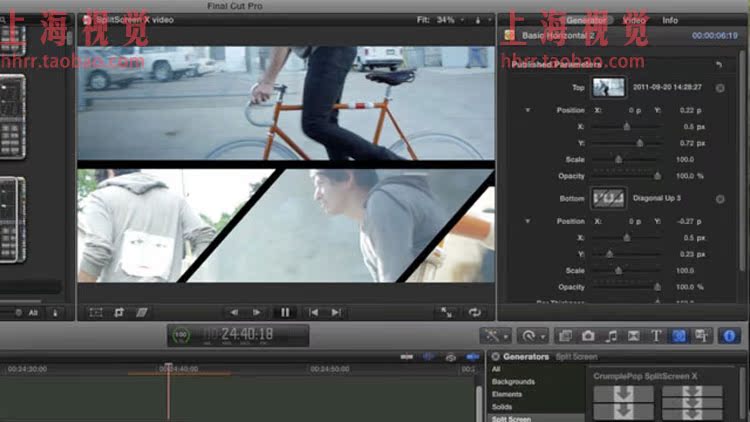Adjust Bottom Position X slider
The image size is (750, 422).
[627, 238]
